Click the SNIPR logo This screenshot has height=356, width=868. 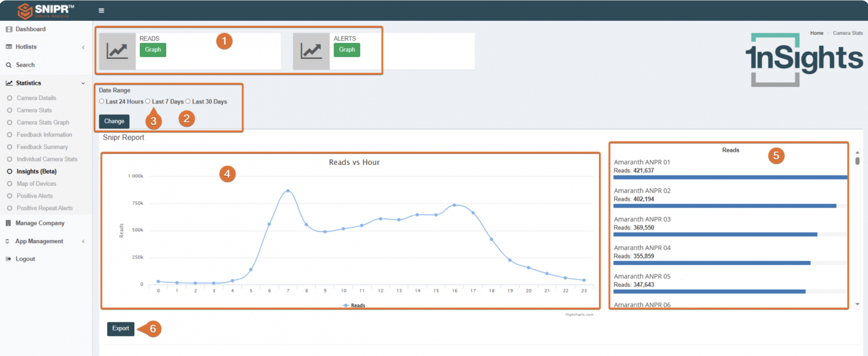pyautogui.click(x=46, y=10)
